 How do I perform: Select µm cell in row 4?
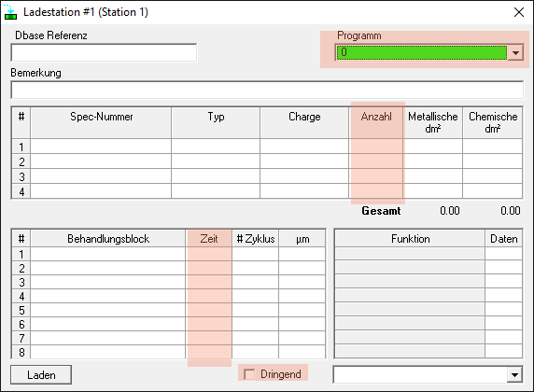pos(302,296)
